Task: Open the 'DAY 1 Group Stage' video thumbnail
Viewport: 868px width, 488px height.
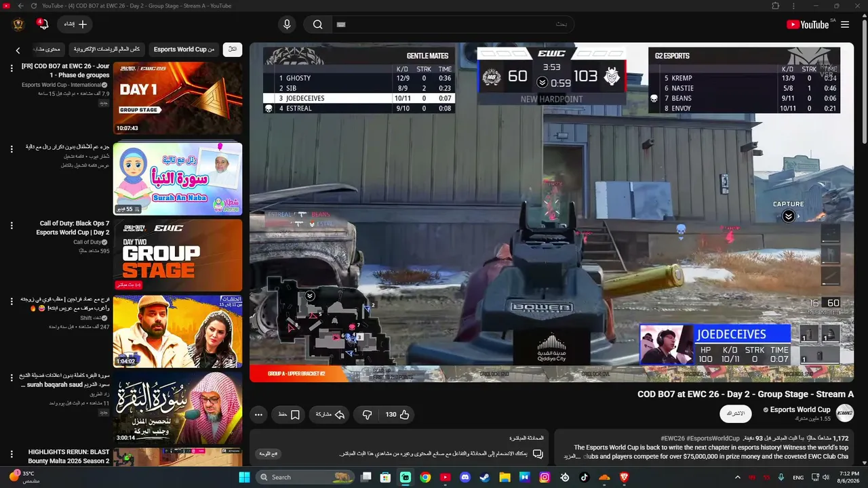Action: (x=177, y=98)
